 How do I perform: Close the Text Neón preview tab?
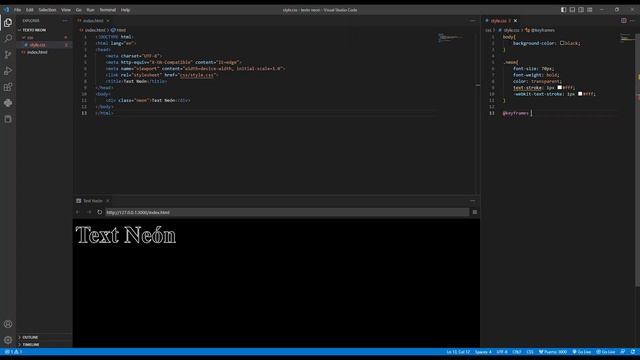(108, 201)
